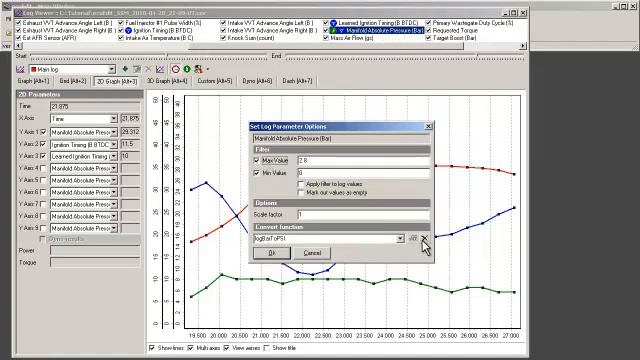
Task: Enable the Show title checkbox
Action: point(267,348)
